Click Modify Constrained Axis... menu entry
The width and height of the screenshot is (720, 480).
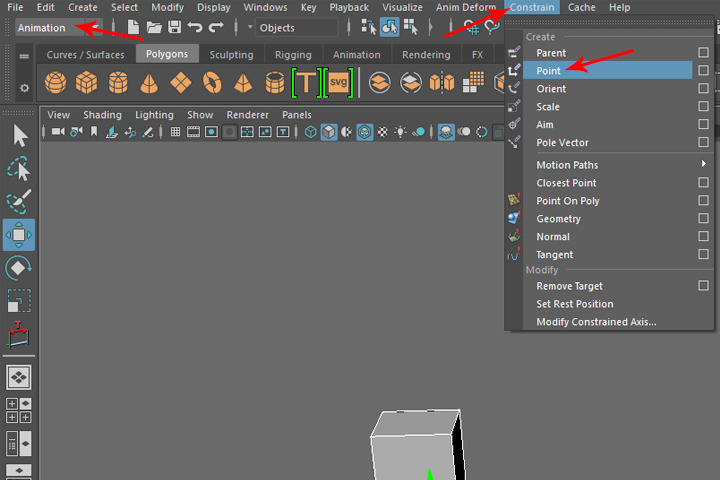[x=596, y=322]
